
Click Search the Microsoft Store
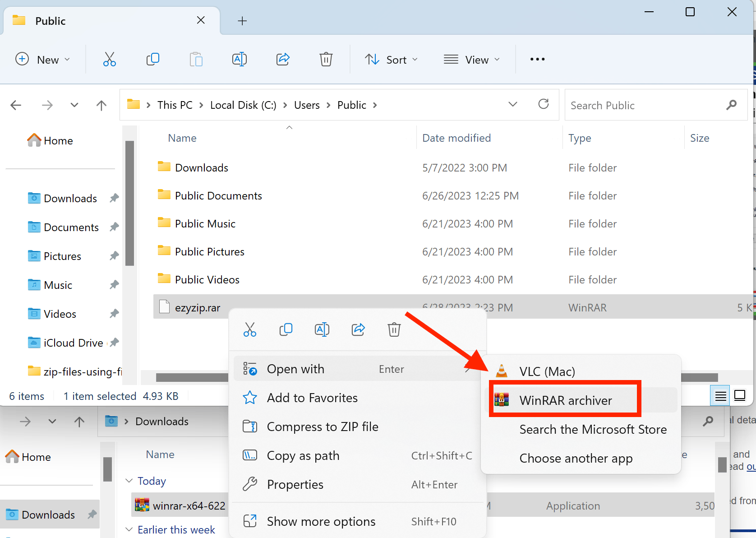(593, 429)
